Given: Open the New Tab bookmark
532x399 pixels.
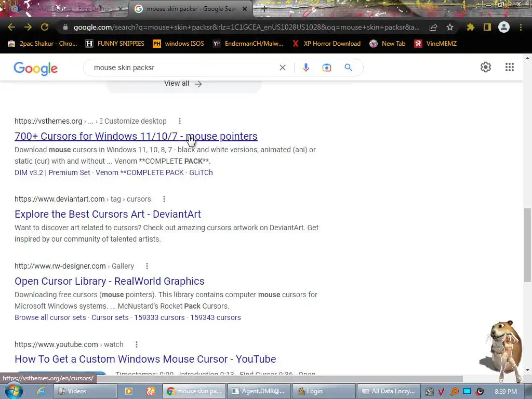Looking at the screenshot, I should [388, 44].
